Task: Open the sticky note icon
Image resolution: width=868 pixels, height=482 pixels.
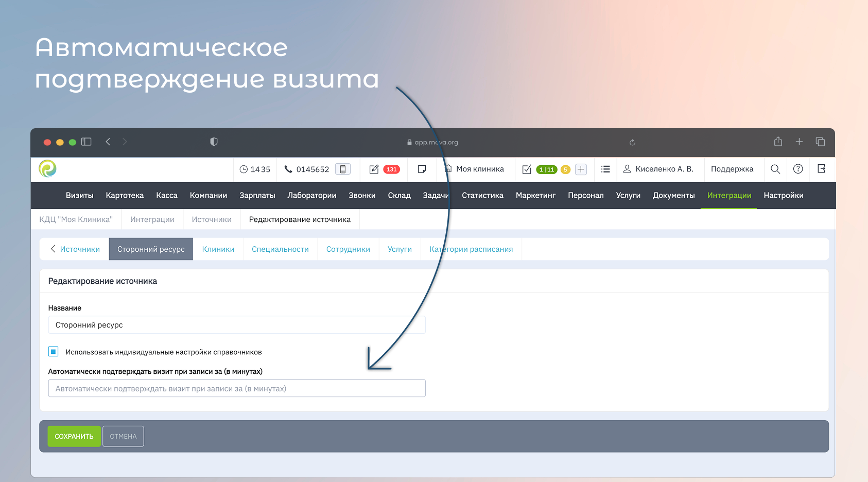Action: 422,169
